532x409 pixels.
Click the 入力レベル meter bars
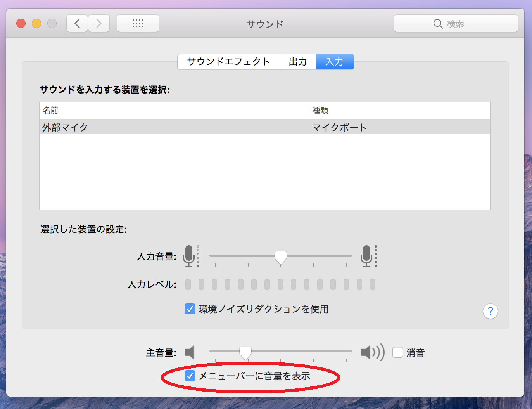pos(280,284)
